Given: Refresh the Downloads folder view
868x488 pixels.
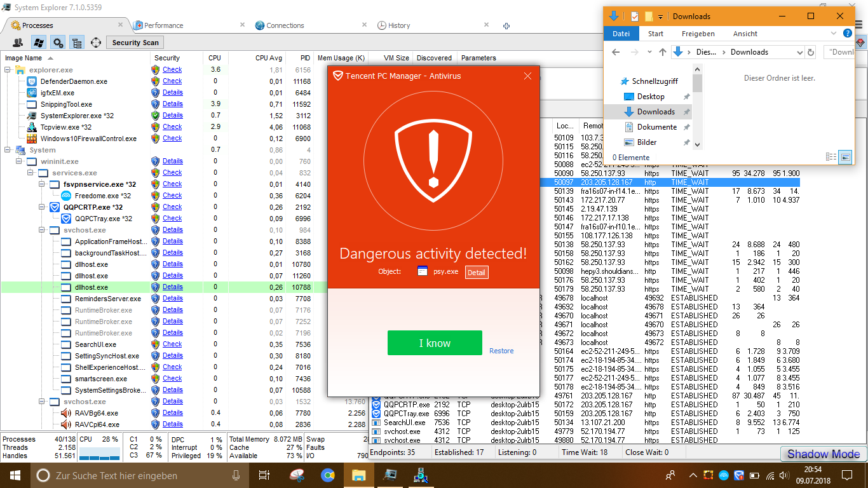Looking at the screenshot, I should (x=811, y=52).
